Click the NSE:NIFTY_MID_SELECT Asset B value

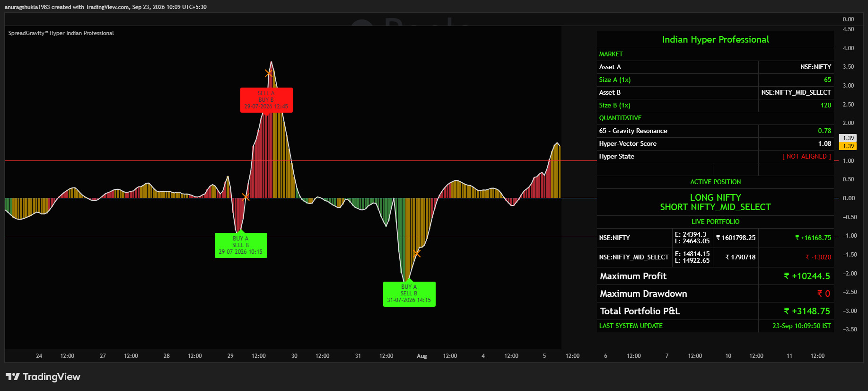pyautogui.click(x=796, y=93)
